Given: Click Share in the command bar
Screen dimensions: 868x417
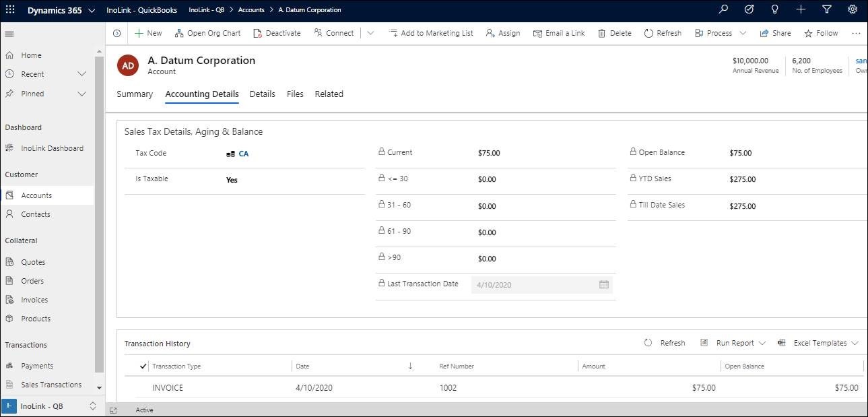Looking at the screenshot, I should (776, 33).
